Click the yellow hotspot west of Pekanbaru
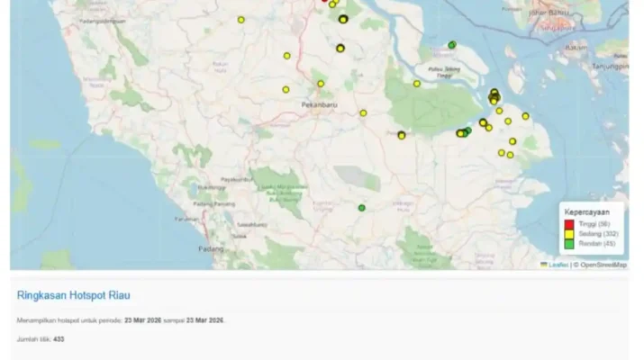Screen dimensions: 644x360 click(x=286, y=89)
